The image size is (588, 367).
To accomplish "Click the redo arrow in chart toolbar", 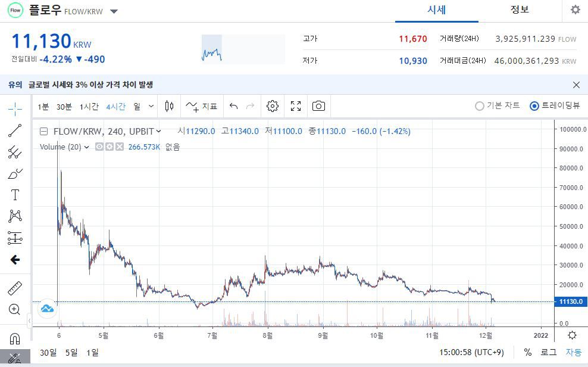I will 250,106.
